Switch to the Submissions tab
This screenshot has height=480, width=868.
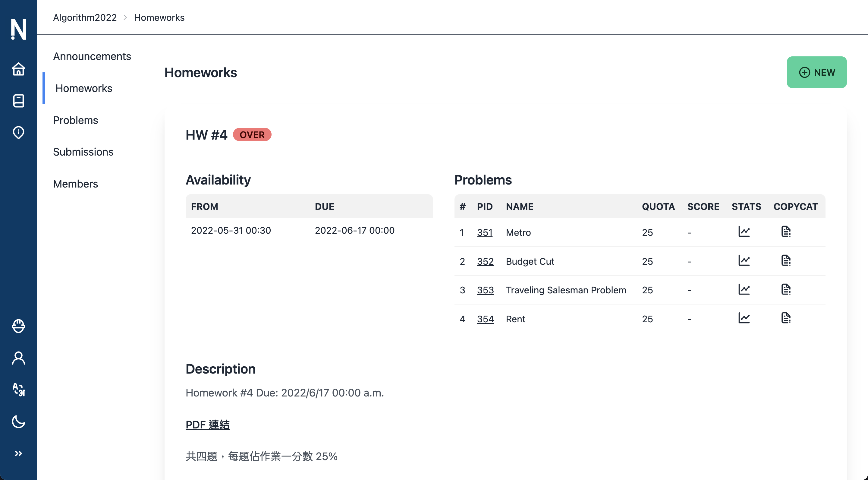(83, 152)
